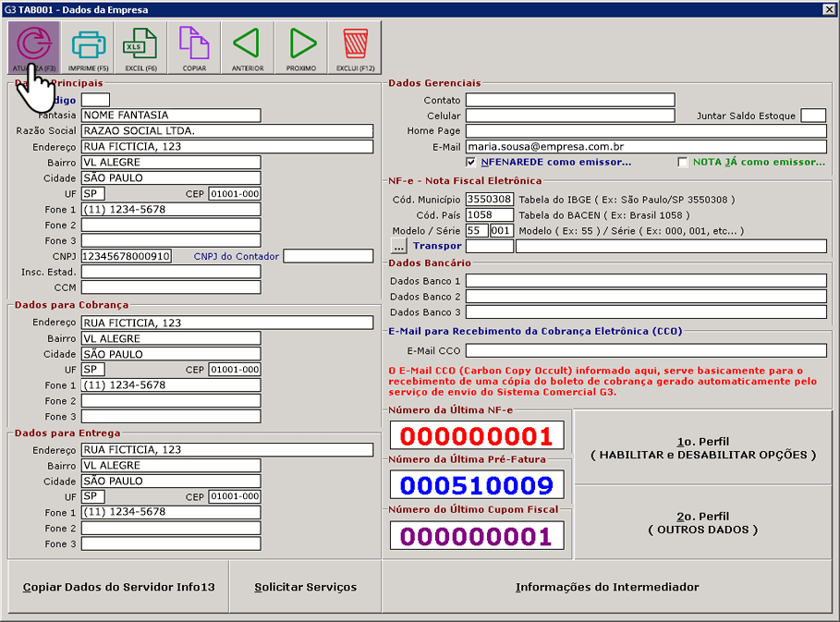Go to previous record with Anterior arrow
This screenshot has height=622, width=840.
247,46
